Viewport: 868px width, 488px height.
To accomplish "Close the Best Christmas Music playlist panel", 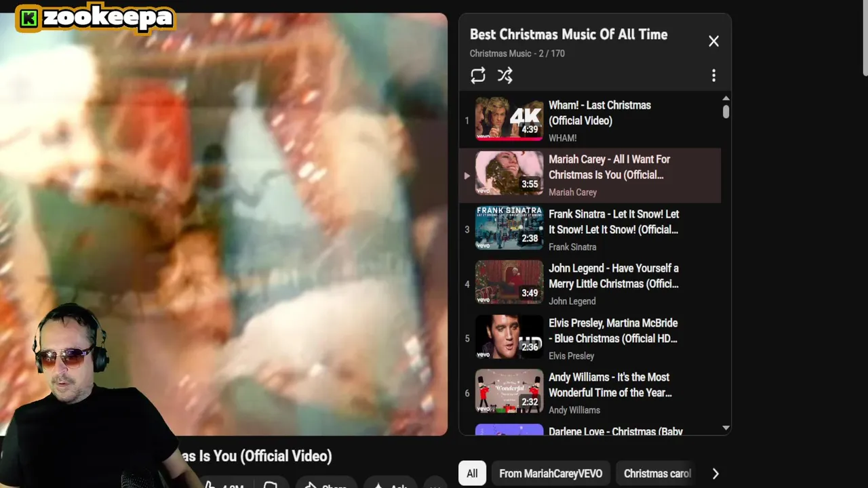I will pos(713,41).
